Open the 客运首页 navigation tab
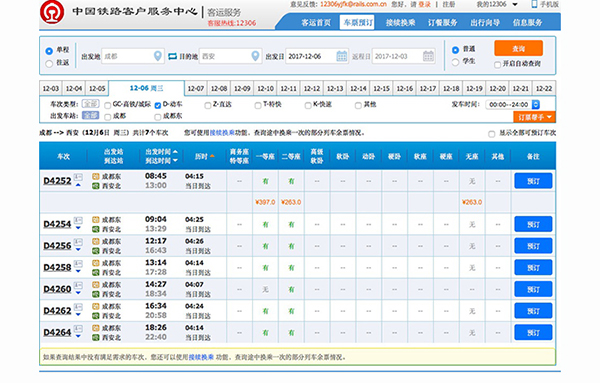 [316, 23]
